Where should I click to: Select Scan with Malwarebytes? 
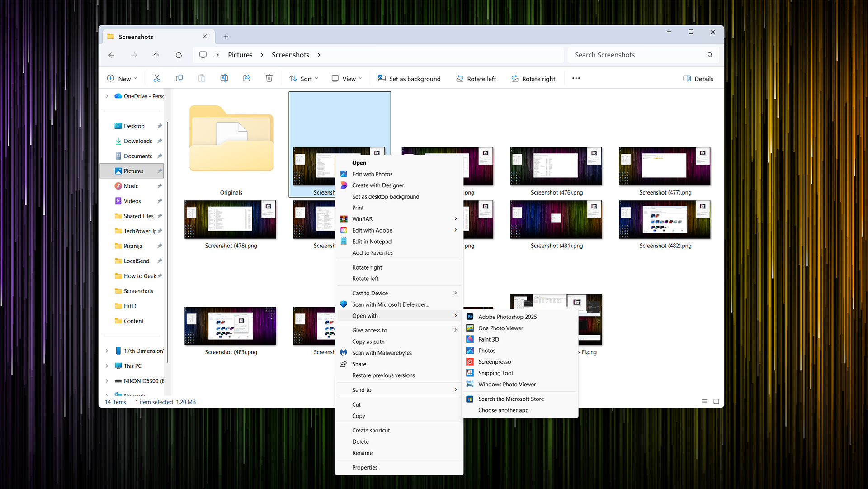[x=399, y=353]
